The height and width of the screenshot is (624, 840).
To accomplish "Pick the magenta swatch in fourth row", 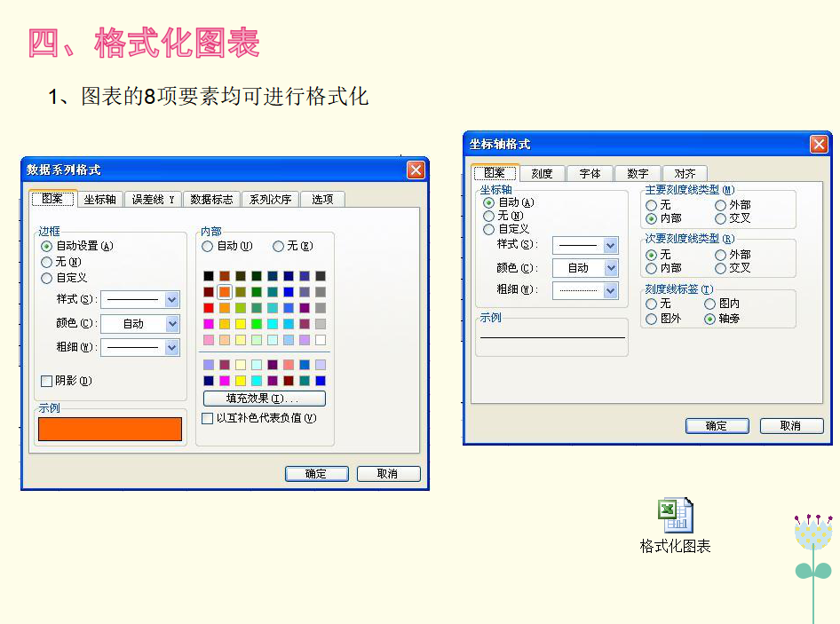I will (209, 324).
